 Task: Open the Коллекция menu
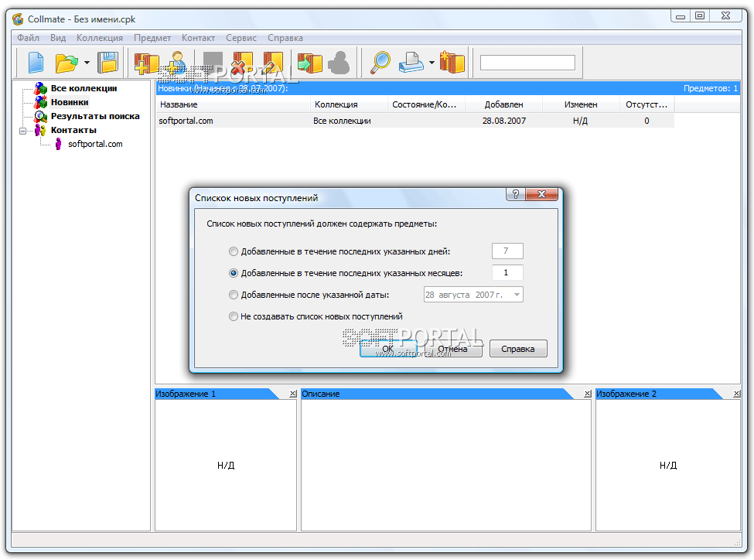pos(100,38)
